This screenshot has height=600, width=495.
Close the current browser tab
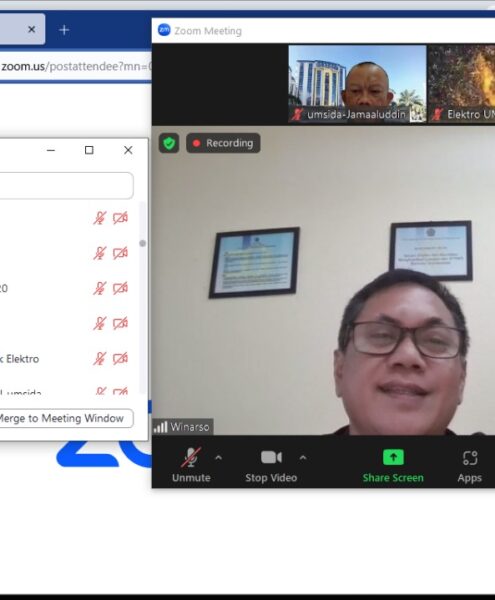32,29
